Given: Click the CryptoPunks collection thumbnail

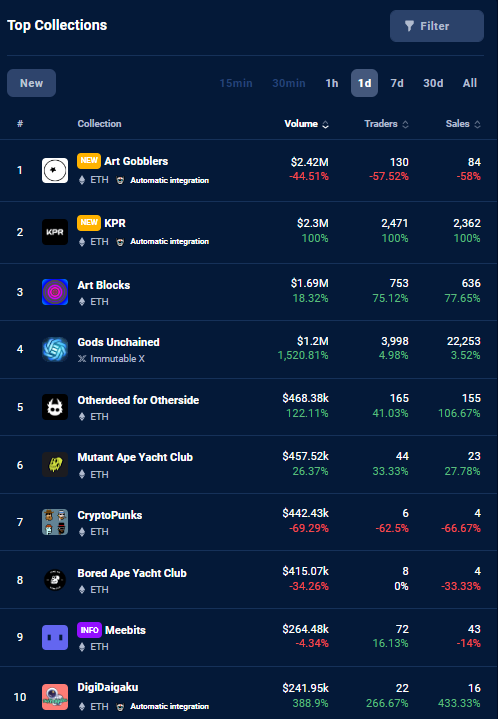Looking at the screenshot, I should coord(55,522).
